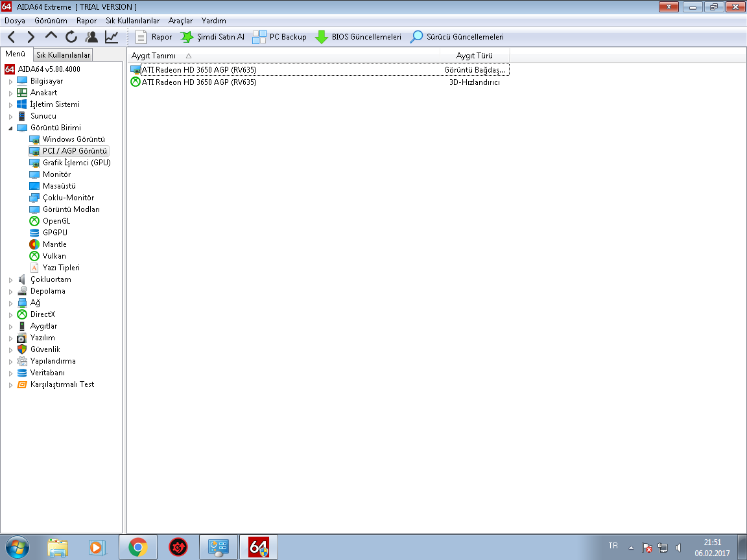Expand the DirectX tree node
Viewport: 747px width, 560px height.
click(10, 315)
